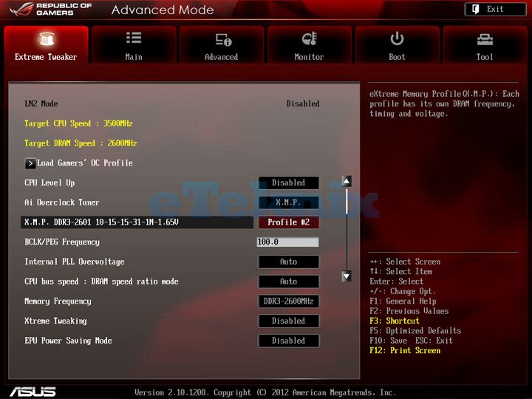Click BCLK/PEG Frequency label
This screenshot has height=399, width=532.
[62, 242]
